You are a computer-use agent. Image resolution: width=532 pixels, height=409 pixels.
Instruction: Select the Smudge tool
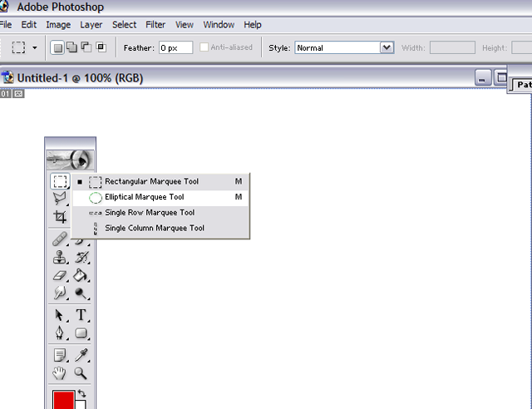click(60, 293)
